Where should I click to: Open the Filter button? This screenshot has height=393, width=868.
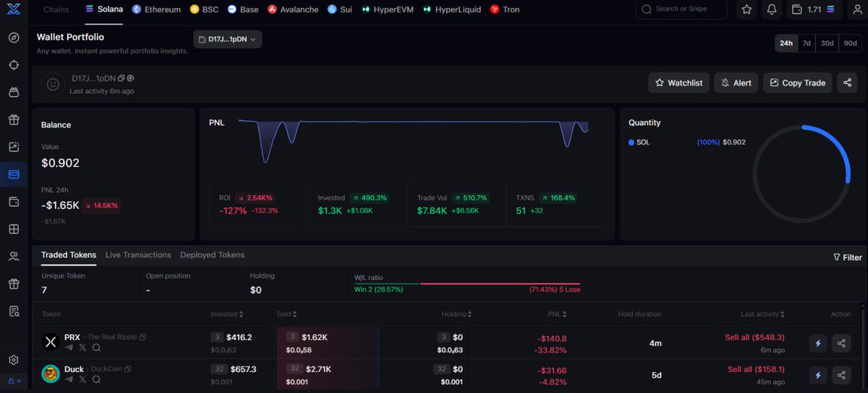coord(848,257)
